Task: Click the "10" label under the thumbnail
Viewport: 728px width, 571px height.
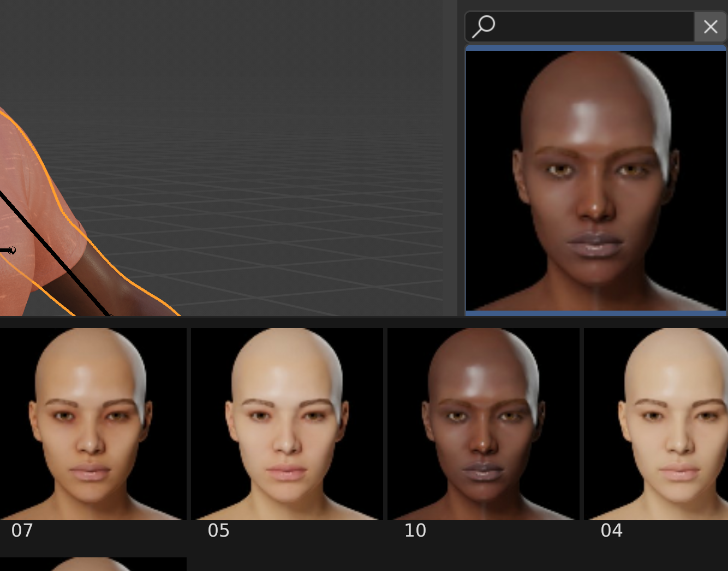Action: pyautogui.click(x=415, y=531)
